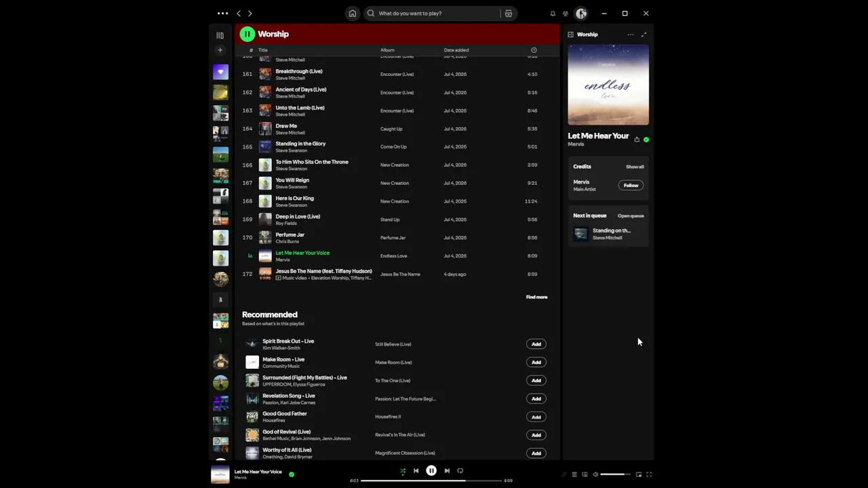This screenshot has width=868, height=488.
Task: Add Good Good Father to playlist
Action: [x=536, y=417]
